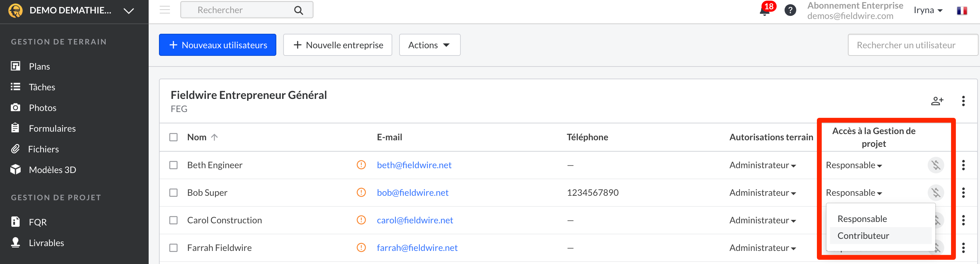Click the search magnifier icon
The width and height of the screenshot is (980, 264).
[x=299, y=10]
